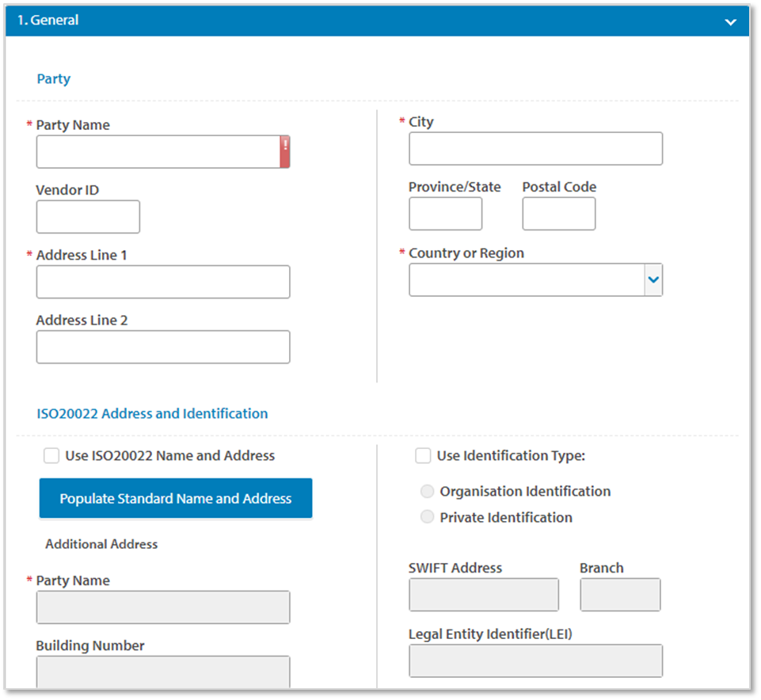
Task: Select Organisation Identification radio button
Action: point(428,491)
